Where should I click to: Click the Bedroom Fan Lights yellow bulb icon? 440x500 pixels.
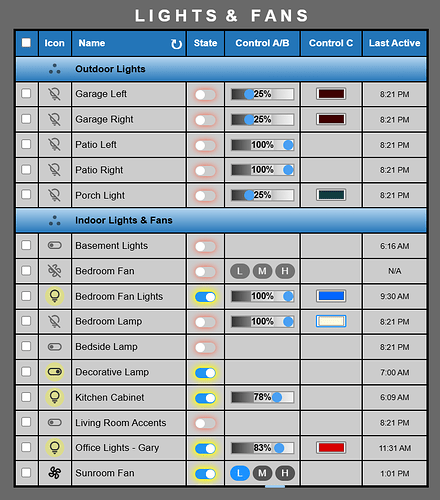coord(55,296)
